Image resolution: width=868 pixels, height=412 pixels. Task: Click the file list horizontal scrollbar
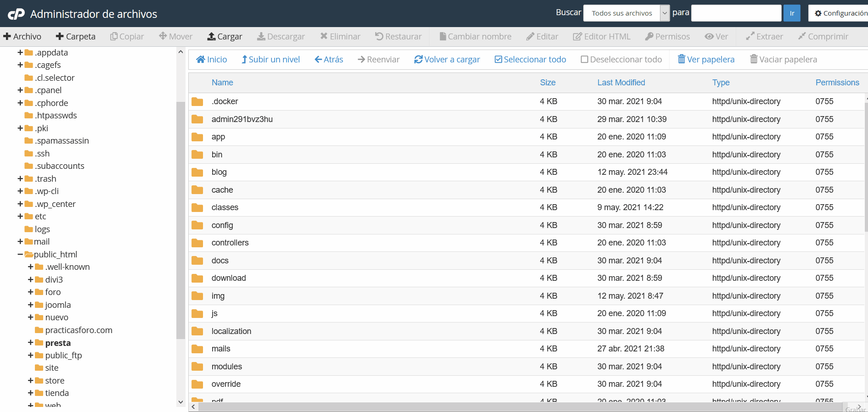[520, 407]
